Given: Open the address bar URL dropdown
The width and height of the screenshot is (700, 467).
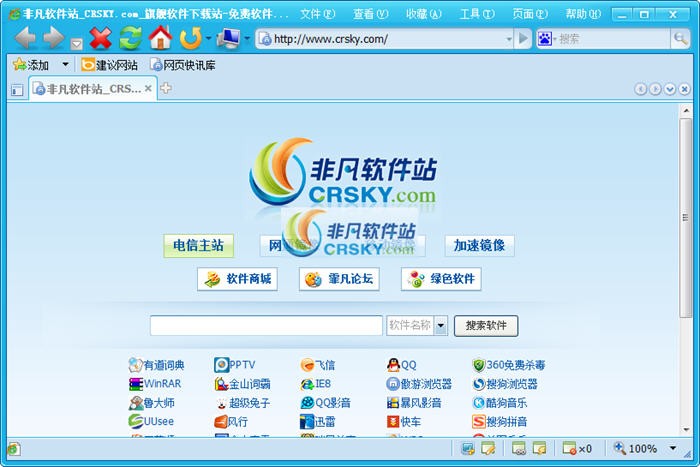Looking at the screenshot, I should [x=509, y=39].
